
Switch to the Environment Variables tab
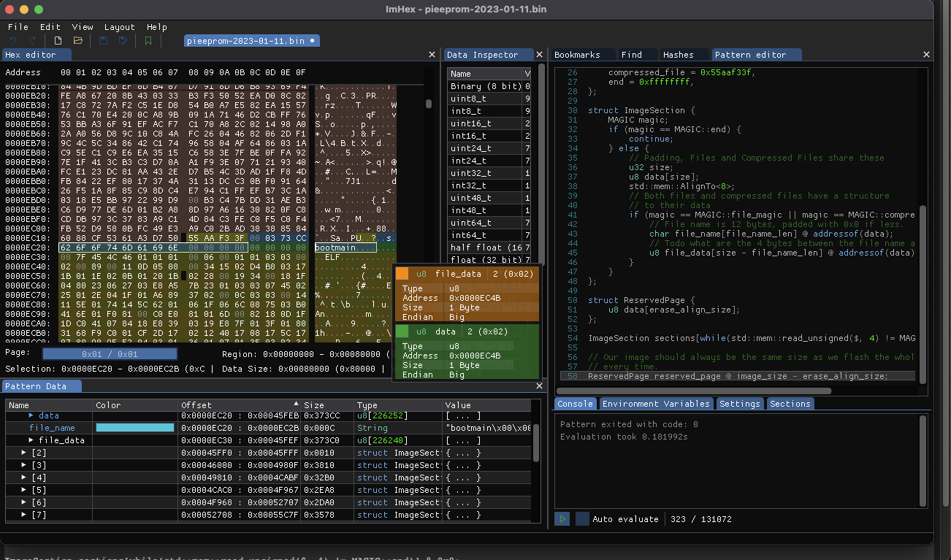(656, 404)
